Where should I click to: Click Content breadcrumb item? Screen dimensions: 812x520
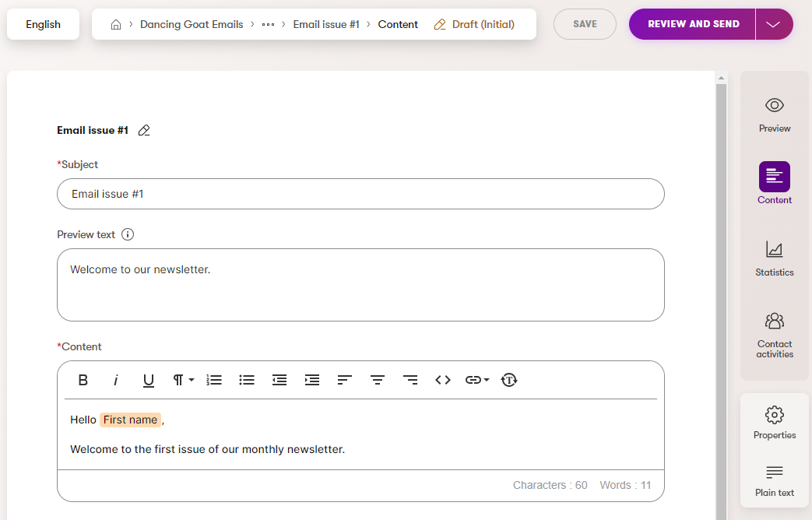coord(398,24)
